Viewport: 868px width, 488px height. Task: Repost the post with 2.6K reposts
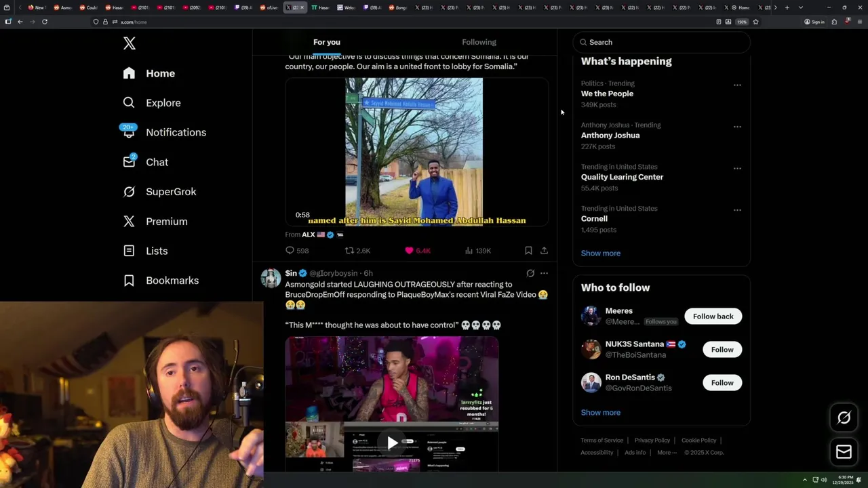coord(357,251)
